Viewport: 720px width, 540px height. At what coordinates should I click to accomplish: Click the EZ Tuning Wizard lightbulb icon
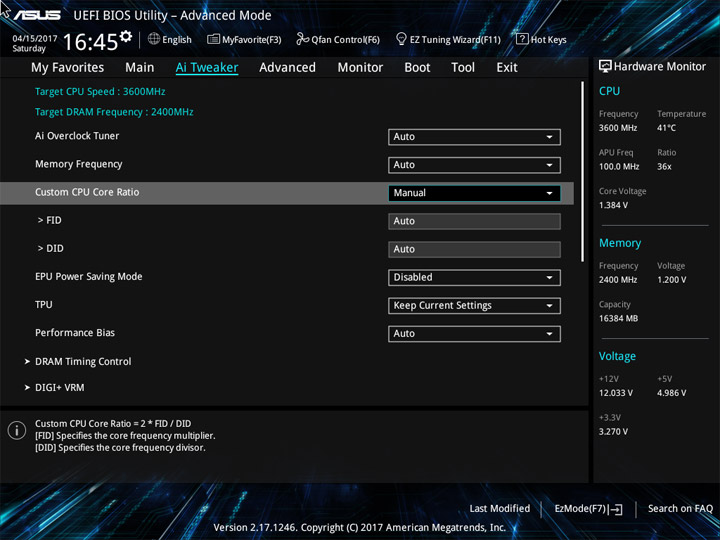pyautogui.click(x=401, y=39)
